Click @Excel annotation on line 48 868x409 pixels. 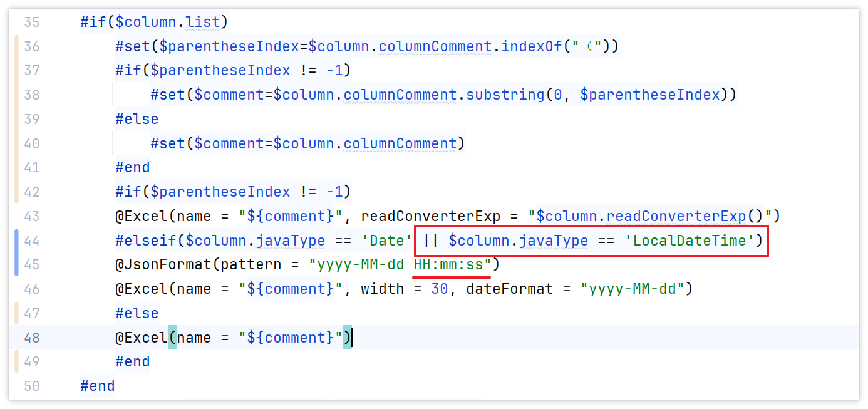(141, 338)
